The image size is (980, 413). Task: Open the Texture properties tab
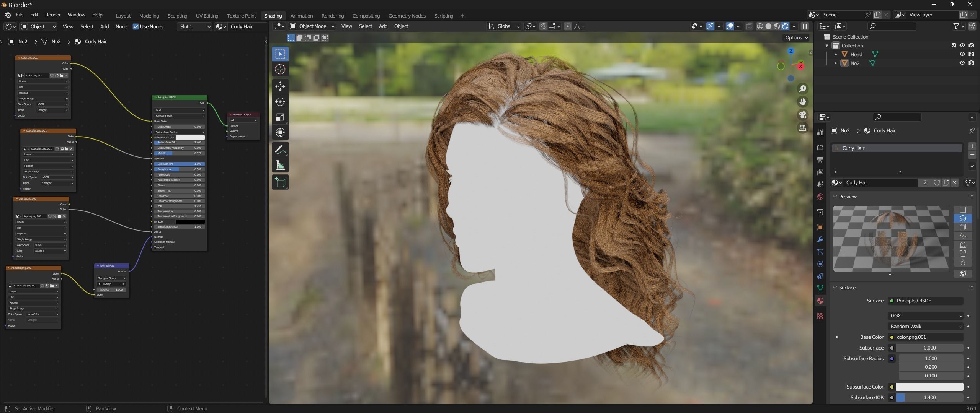click(x=820, y=316)
